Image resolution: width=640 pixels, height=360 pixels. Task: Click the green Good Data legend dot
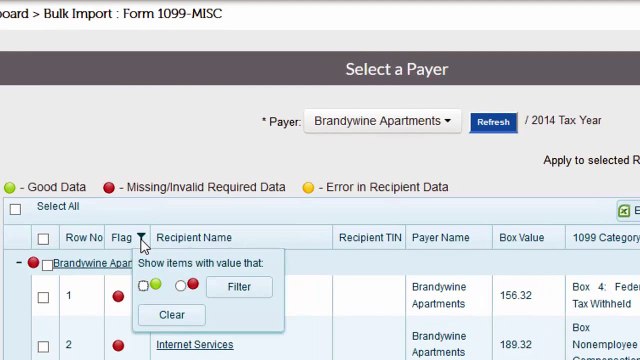pyautogui.click(x=10, y=187)
